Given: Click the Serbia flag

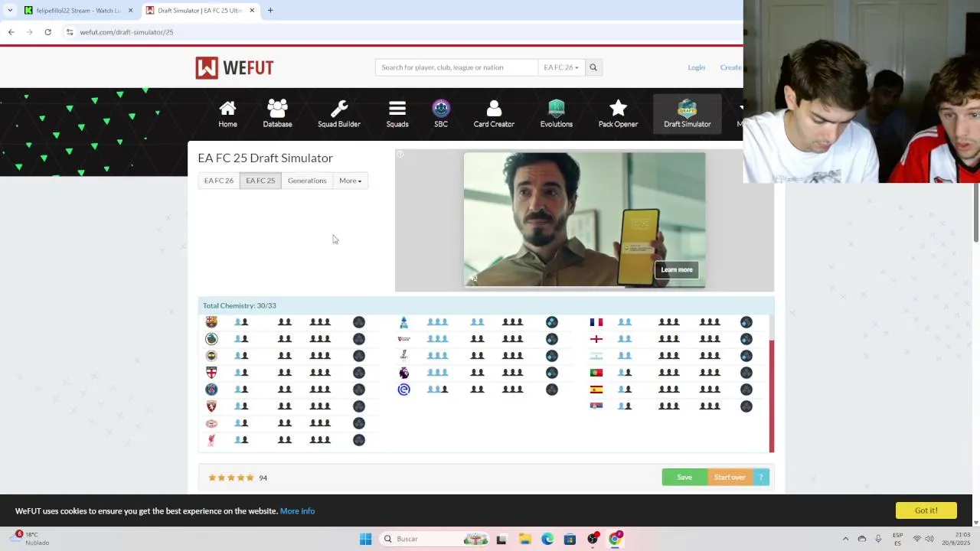Looking at the screenshot, I should pyautogui.click(x=596, y=406).
